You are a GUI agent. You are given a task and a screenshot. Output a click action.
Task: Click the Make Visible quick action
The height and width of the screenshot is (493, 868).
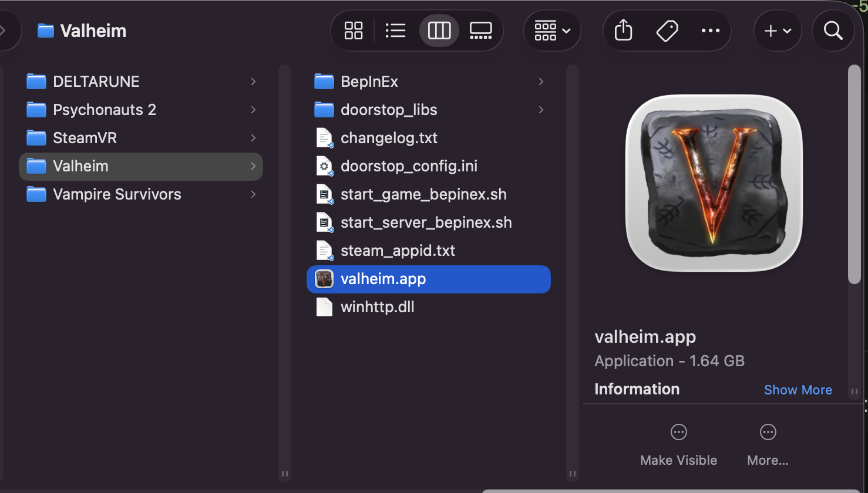coord(679,445)
